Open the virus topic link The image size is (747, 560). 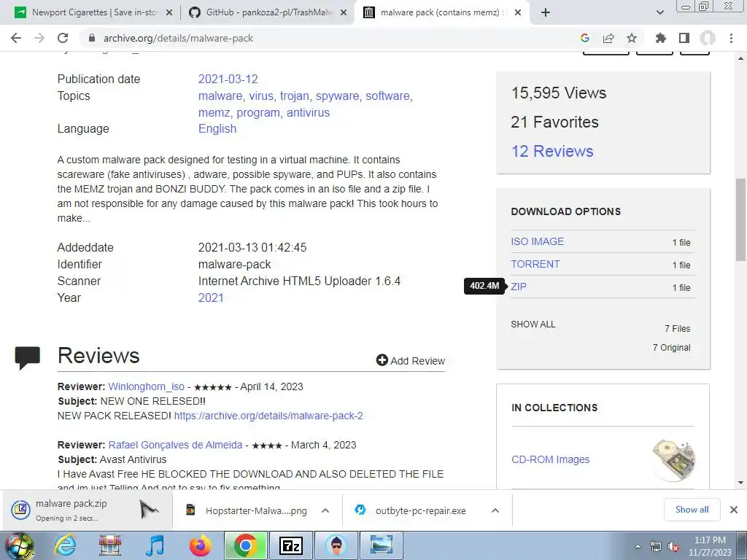pos(261,96)
